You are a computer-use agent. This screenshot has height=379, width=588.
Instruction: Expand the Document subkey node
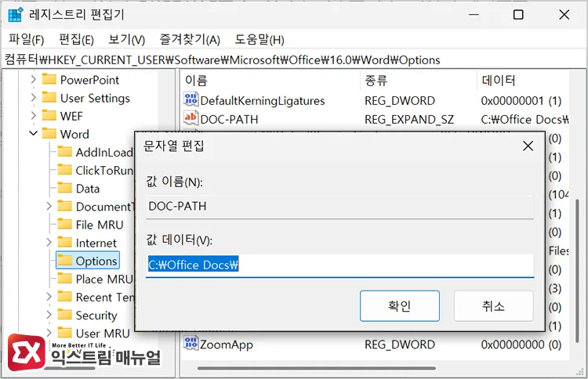pyautogui.click(x=49, y=206)
